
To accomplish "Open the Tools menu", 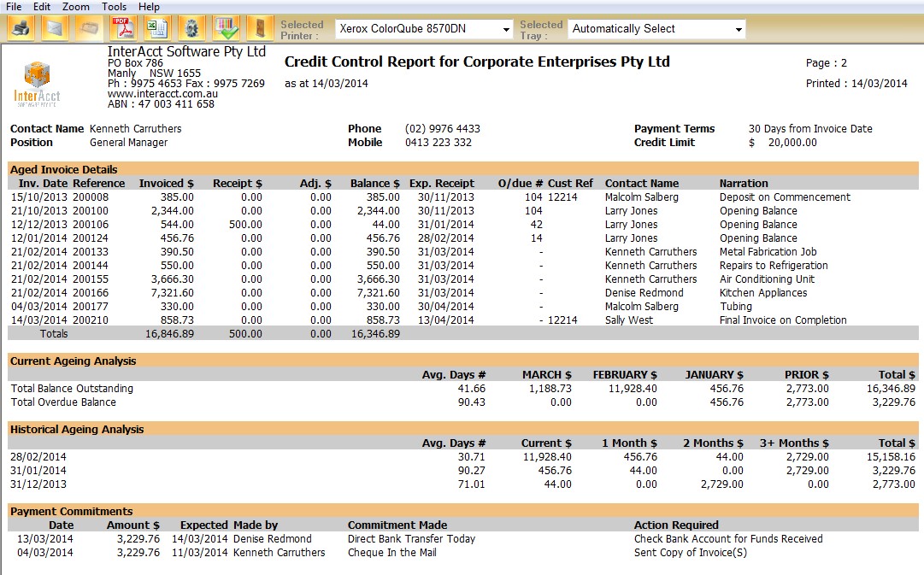I will tap(114, 6).
